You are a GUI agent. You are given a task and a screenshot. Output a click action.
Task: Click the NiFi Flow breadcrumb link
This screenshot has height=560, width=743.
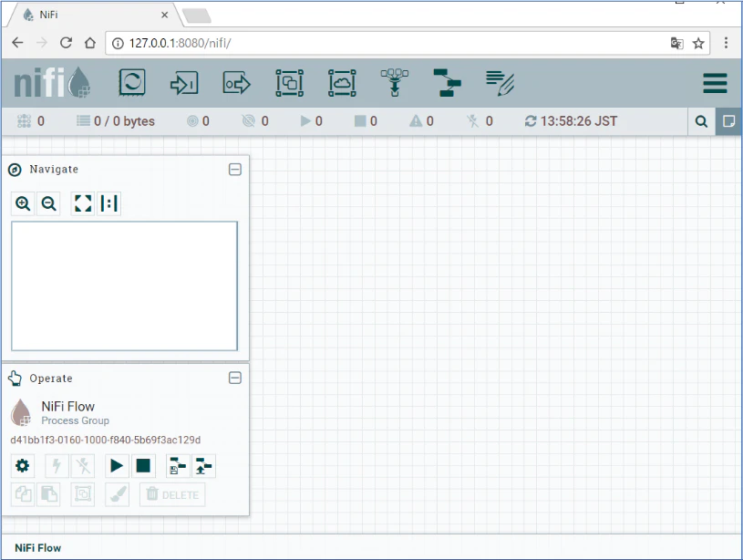(38, 547)
